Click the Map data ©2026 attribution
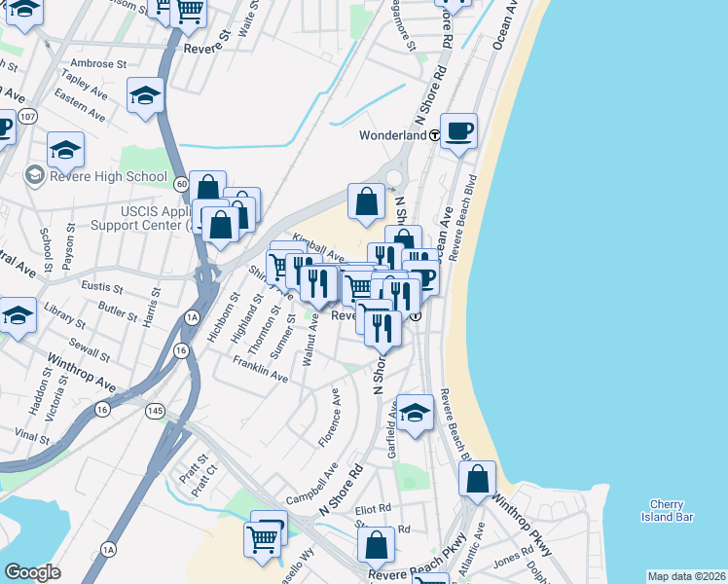The width and height of the screenshot is (728, 584). (x=687, y=576)
